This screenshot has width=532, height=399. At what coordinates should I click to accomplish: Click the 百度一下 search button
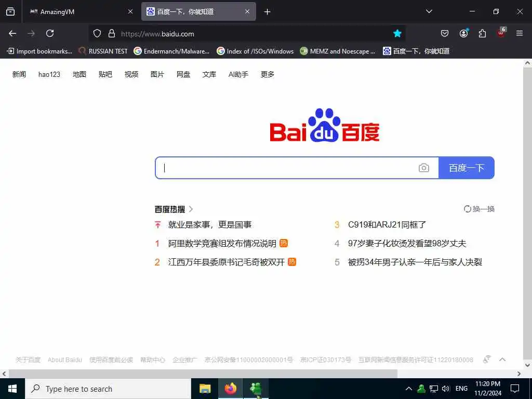coord(467,168)
